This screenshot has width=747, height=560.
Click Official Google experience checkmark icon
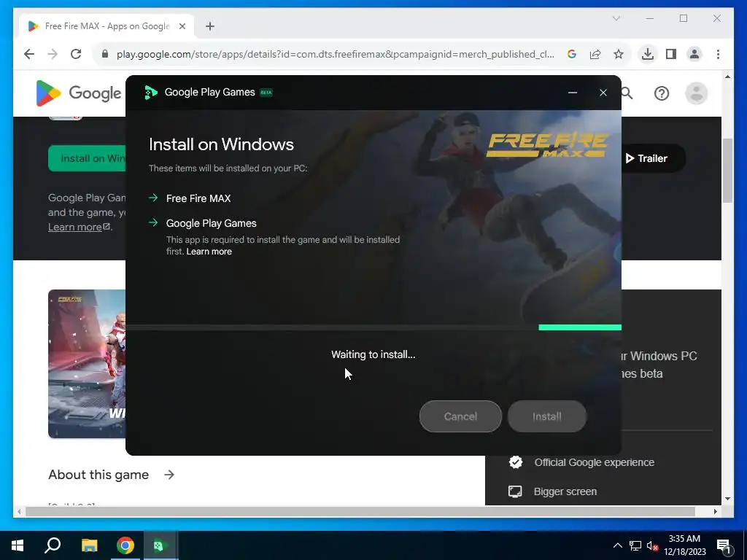click(516, 462)
